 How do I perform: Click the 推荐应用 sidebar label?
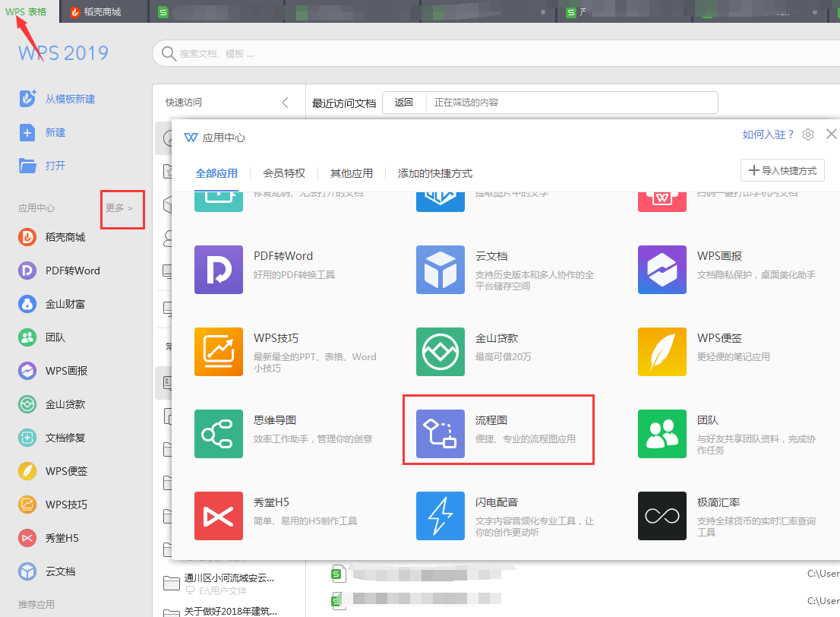(36, 605)
